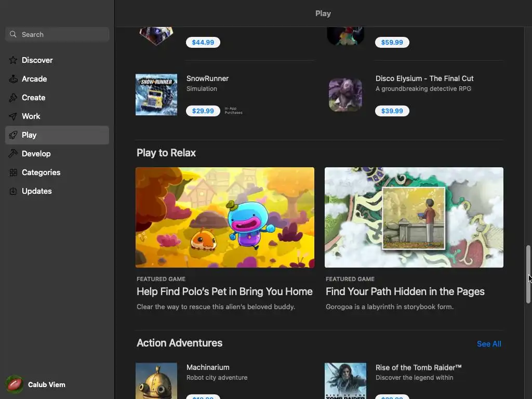532x399 pixels.
Task: Click inside the Search field
Action: click(x=57, y=34)
